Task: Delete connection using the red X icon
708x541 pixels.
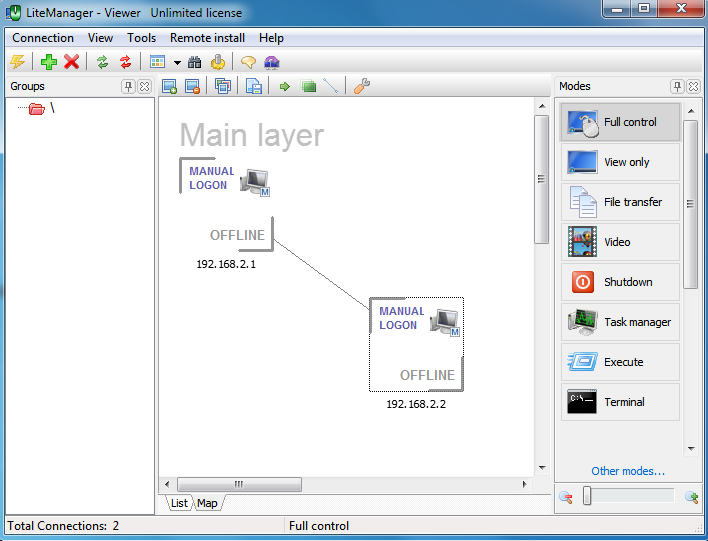Action: coord(71,62)
